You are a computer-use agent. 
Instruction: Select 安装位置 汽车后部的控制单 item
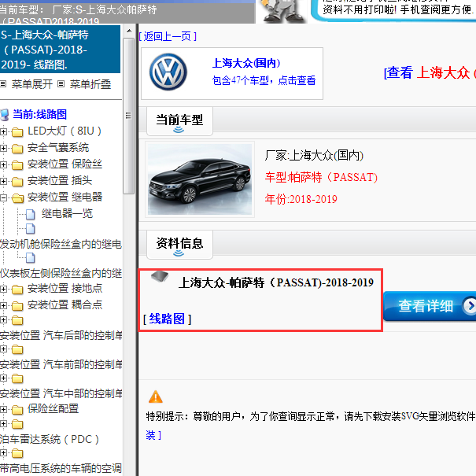(x=61, y=335)
